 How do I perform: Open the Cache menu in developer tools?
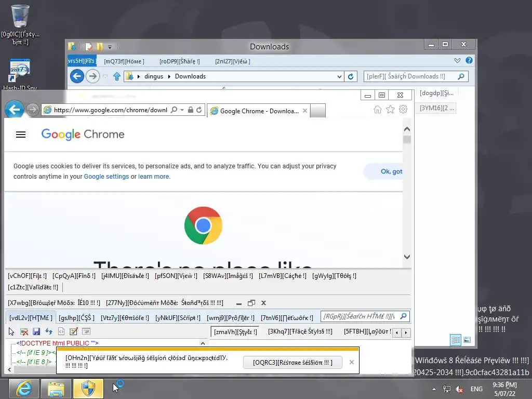coord(283,276)
